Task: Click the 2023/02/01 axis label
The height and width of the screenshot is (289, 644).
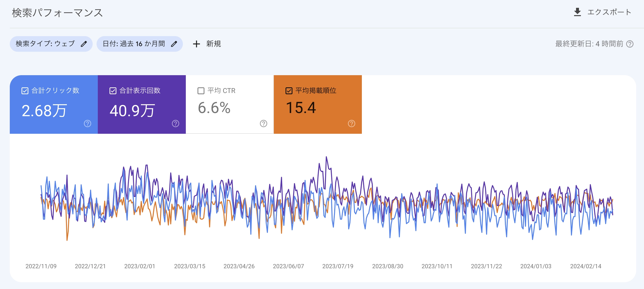Action: tap(140, 266)
